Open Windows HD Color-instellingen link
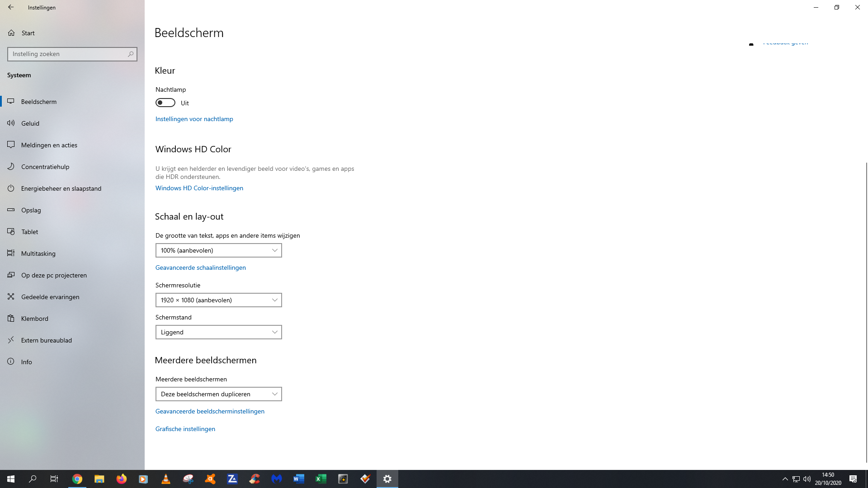868x488 pixels. [199, 188]
